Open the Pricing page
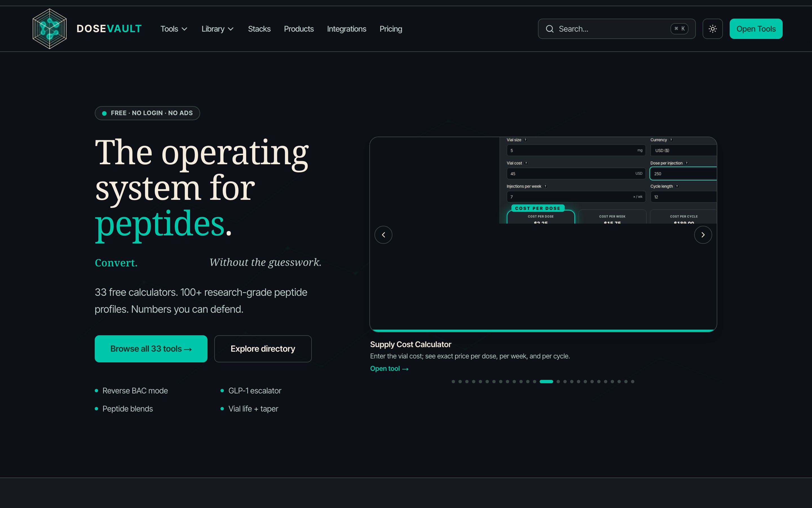 coord(390,29)
